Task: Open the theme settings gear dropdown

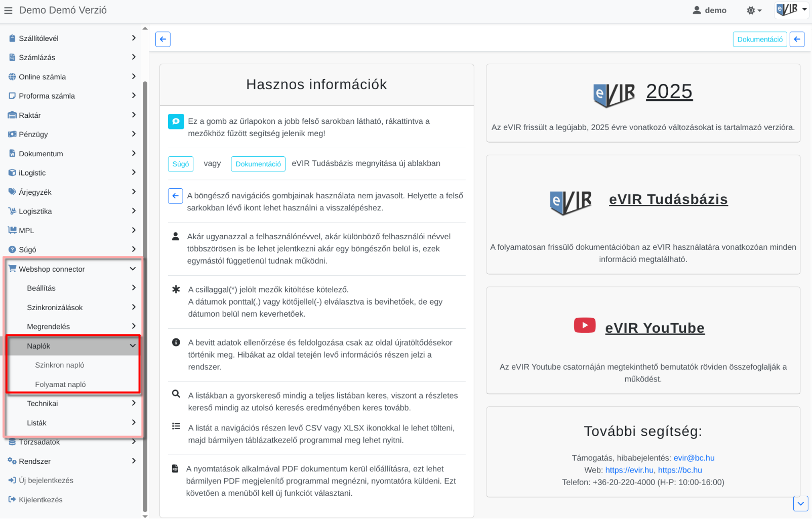Action: coord(753,11)
